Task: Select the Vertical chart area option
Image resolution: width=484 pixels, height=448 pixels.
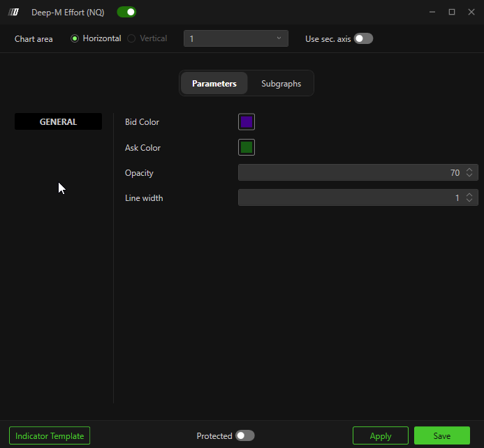Action: (131, 38)
